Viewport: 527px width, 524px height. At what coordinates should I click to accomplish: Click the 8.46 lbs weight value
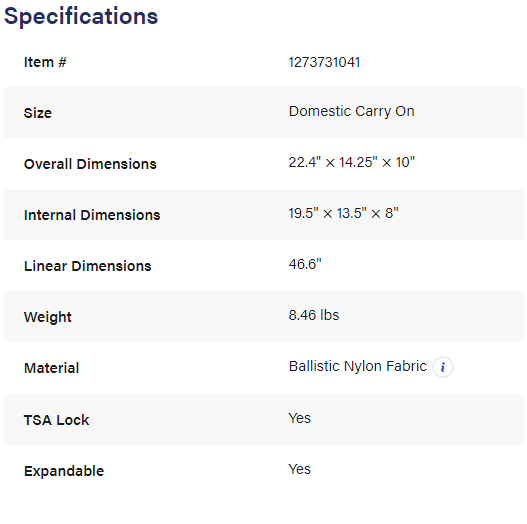coord(314,315)
